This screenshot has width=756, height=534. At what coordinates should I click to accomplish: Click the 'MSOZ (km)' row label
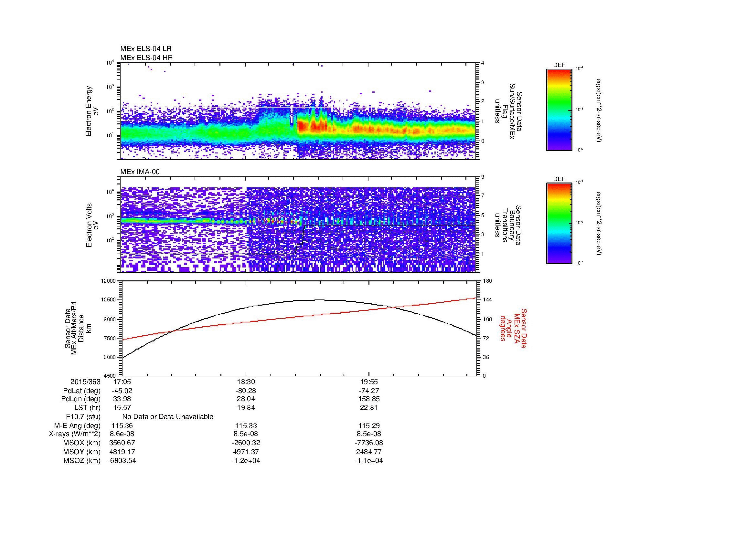point(82,461)
